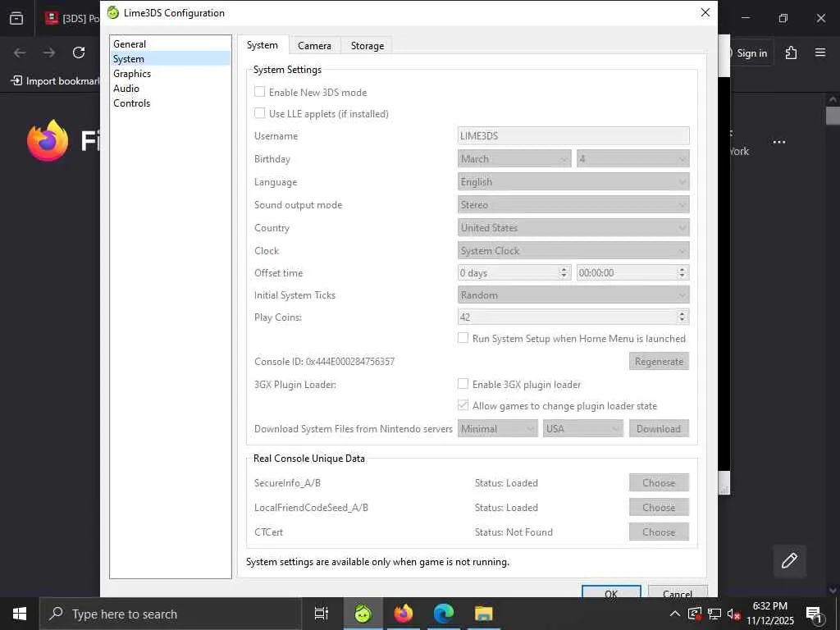Open the Windows Start menu
This screenshot has width=840, height=630.
(x=20, y=614)
